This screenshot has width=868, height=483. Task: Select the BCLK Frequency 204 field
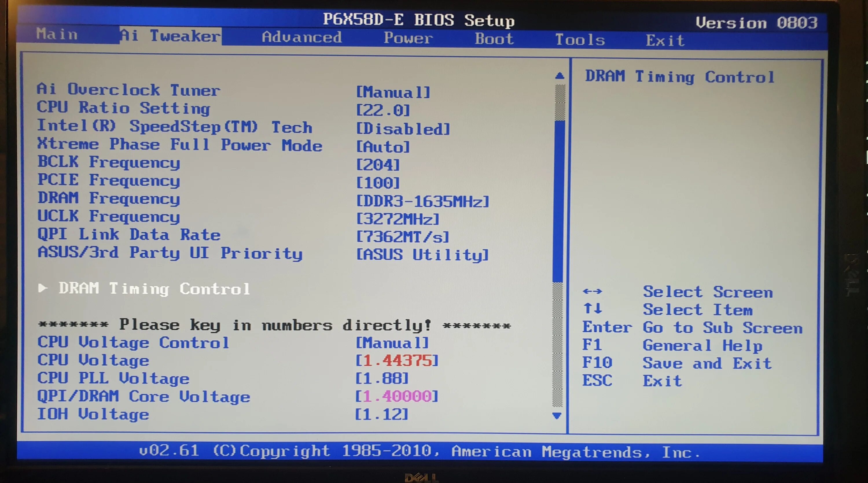click(378, 165)
